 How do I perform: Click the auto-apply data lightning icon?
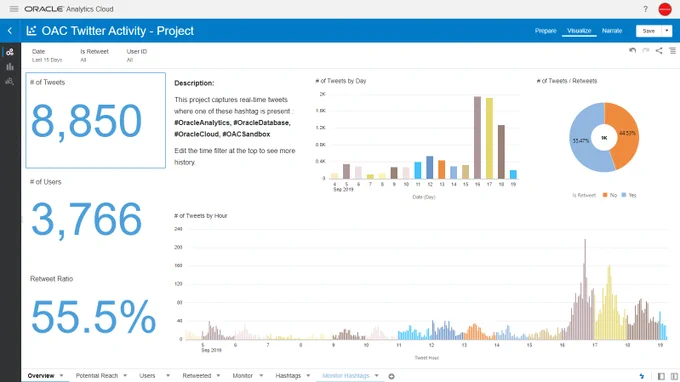[x=642, y=376]
